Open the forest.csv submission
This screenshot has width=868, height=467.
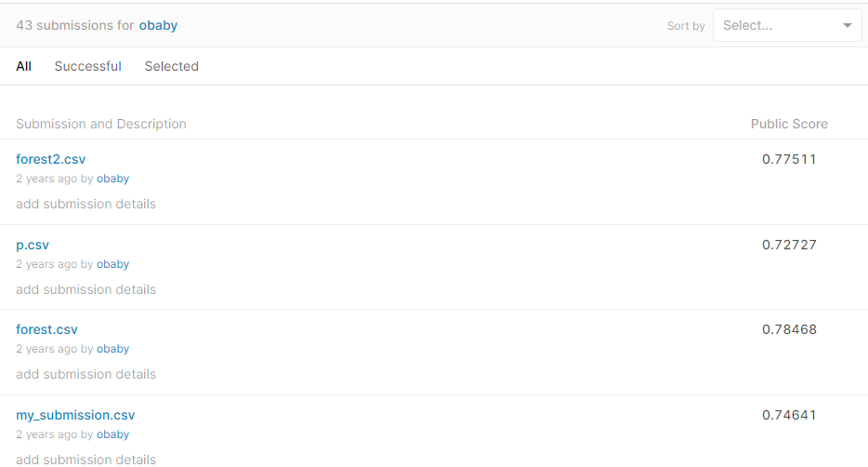point(47,329)
